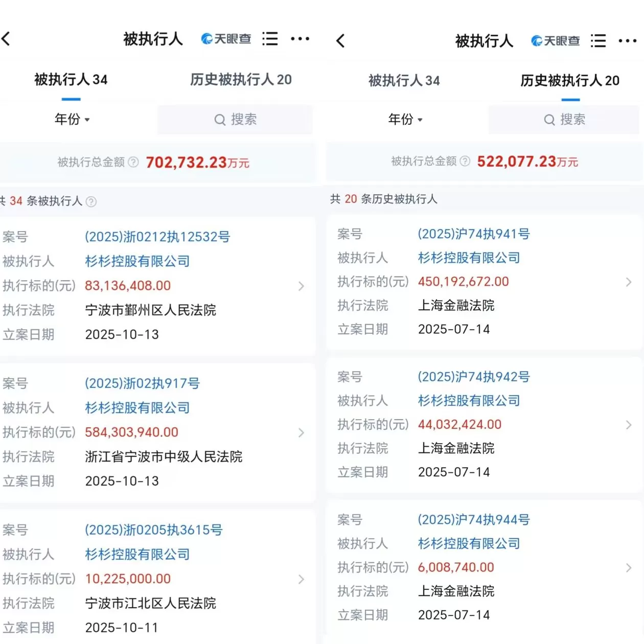Tap the back chevron on the right screen
Image resolution: width=644 pixels, height=644 pixels.
(340, 41)
